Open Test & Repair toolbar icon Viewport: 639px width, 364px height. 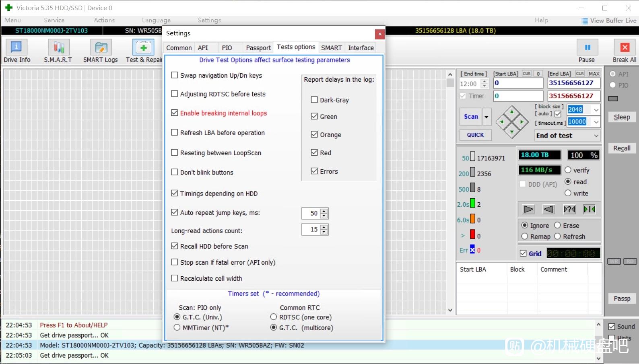point(143,47)
